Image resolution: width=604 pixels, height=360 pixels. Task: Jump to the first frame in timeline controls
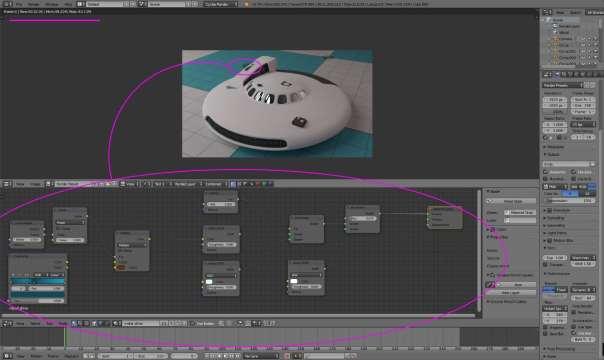pos(208,356)
